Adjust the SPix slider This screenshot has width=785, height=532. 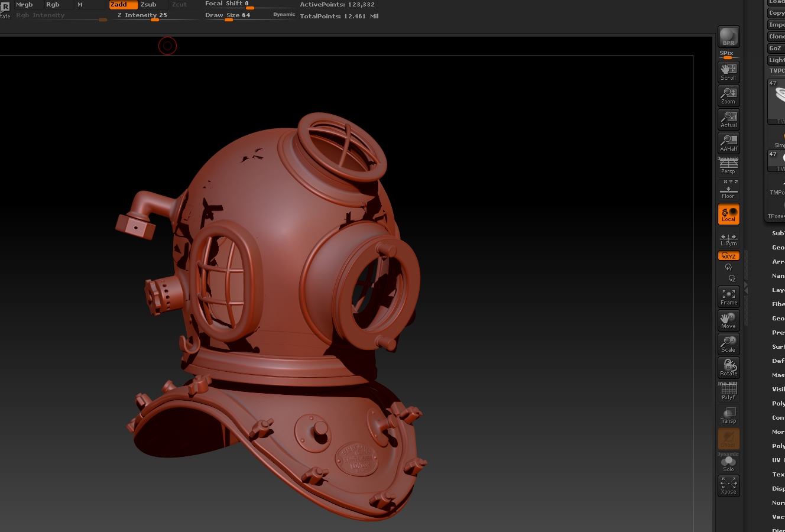pos(728,55)
